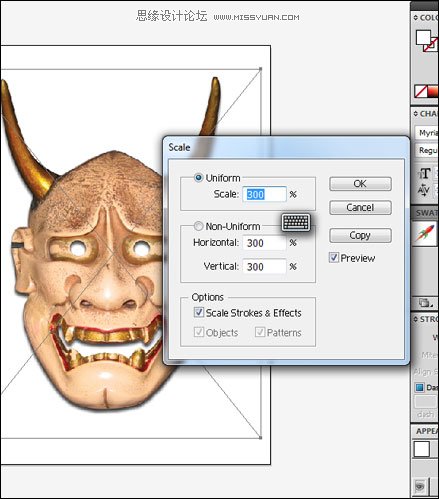Collapse the Color panel using its arrows
The height and width of the screenshot is (499, 439).
pyautogui.click(x=415, y=17)
